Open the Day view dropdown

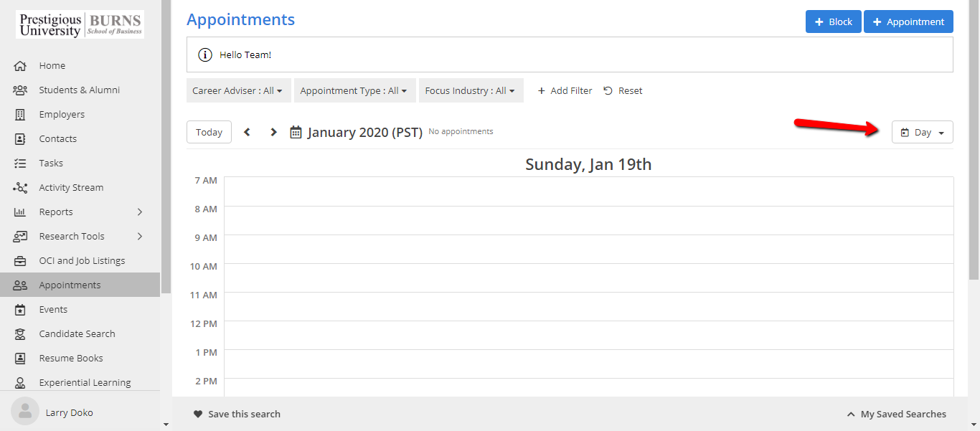coord(922,133)
